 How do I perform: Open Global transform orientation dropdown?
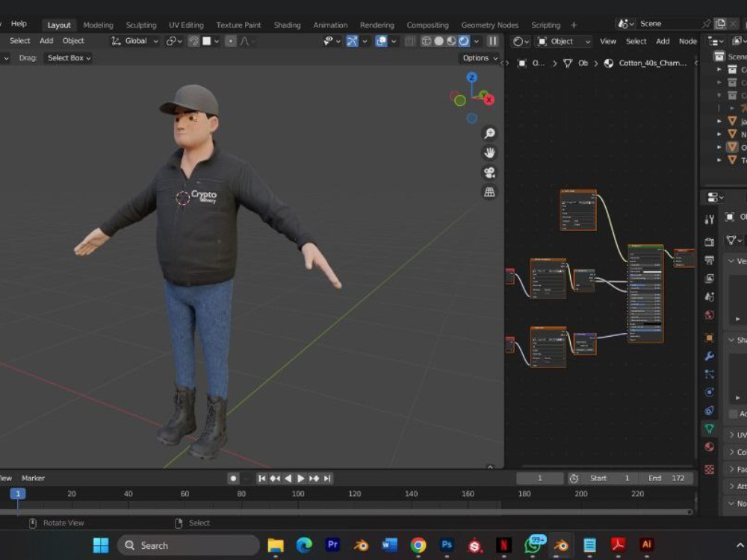[x=134, y=41]
